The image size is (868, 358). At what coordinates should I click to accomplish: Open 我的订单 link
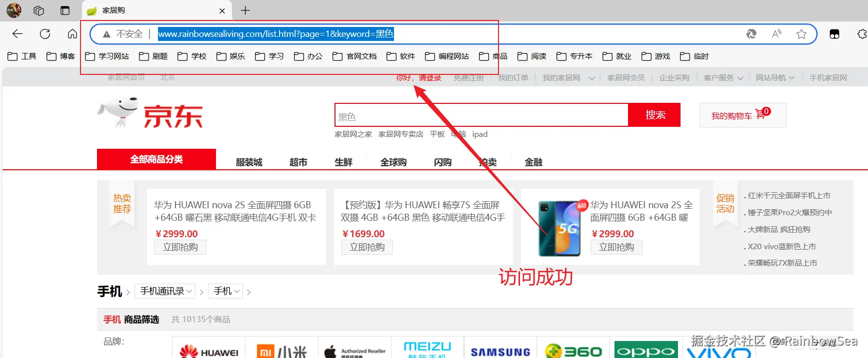click(x=513, y=78)
